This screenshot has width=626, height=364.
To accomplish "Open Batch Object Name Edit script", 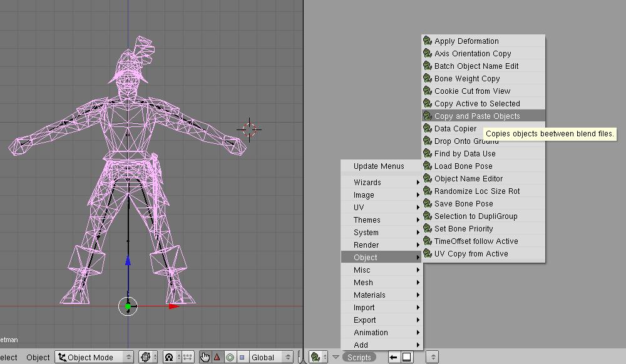I will click(483, 66).
